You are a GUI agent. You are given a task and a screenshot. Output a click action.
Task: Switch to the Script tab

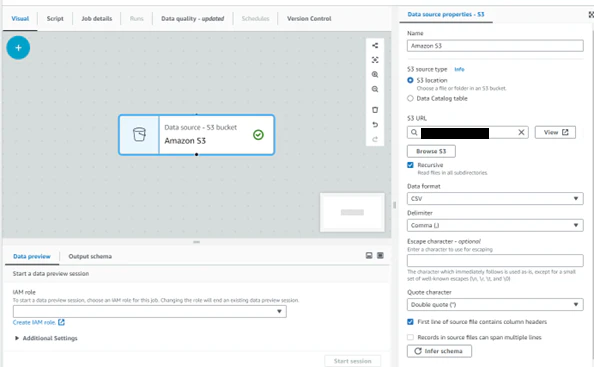(55, 19)
